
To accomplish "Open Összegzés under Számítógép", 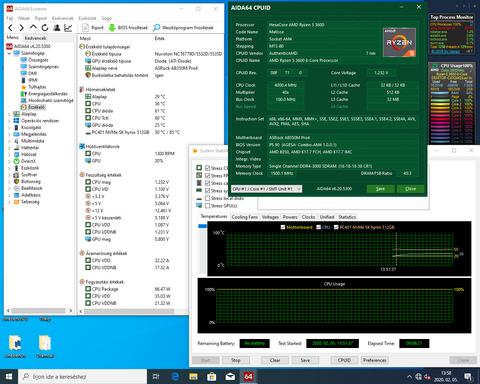I will (34, 60).
